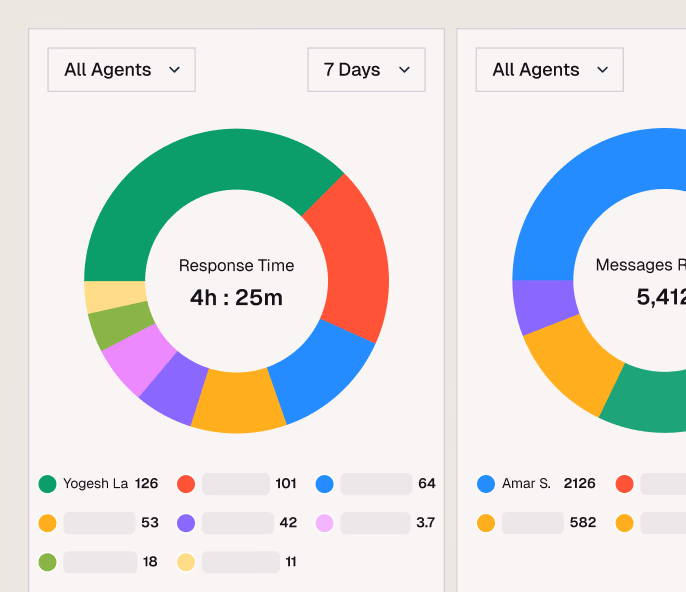Select the orange legend dot valued 53
The image size is (686, 592).
click(47, 523)
